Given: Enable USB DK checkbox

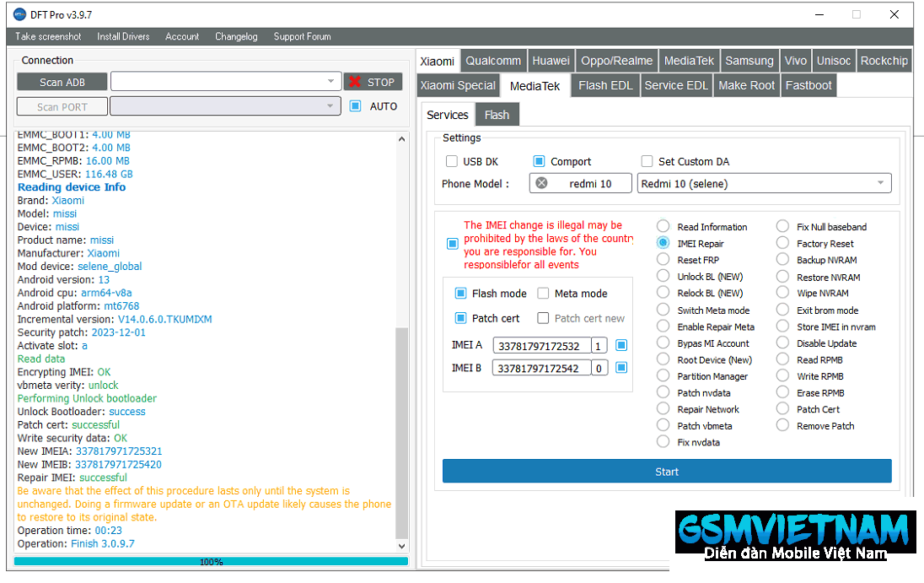Looking at the screenshot, I should (452, 161).
